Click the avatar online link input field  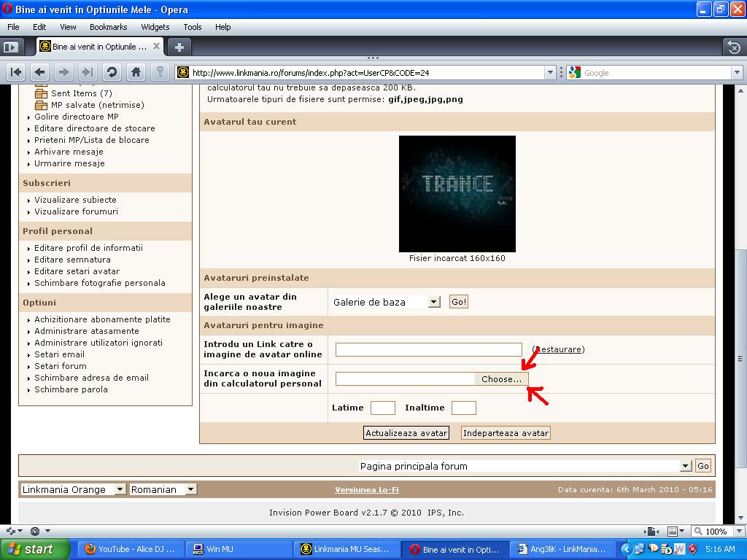click(429, 349)
